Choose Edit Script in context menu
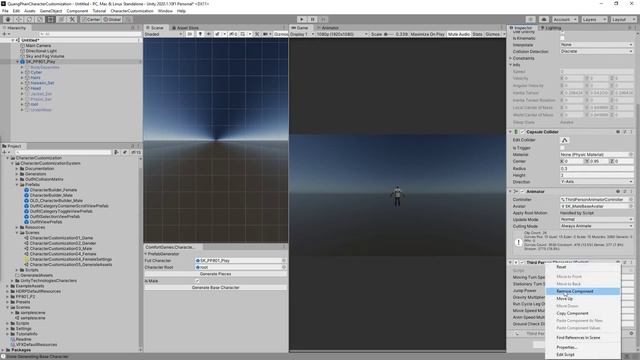The image size is (640, 360). pyautogui.click(x=583, y=355)
